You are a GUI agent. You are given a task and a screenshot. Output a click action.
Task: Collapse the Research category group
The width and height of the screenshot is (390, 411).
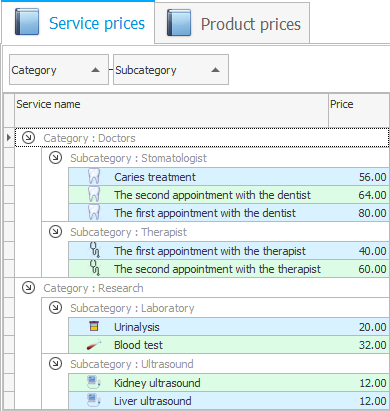pyautogui.click(x=28, y=287)
